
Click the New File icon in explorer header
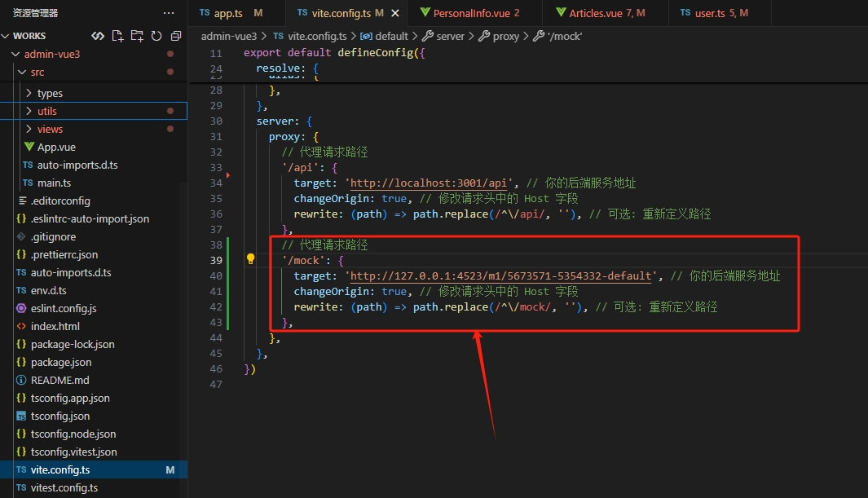coord(117,36)
